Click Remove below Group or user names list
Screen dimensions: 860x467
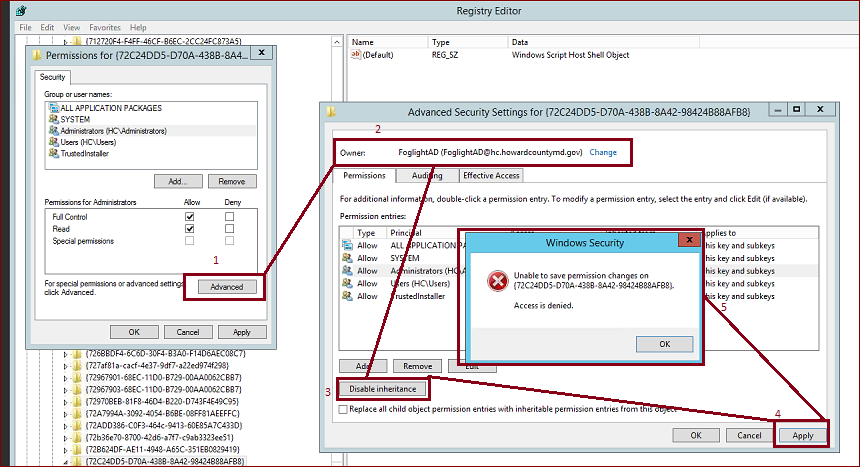point(231,181)
